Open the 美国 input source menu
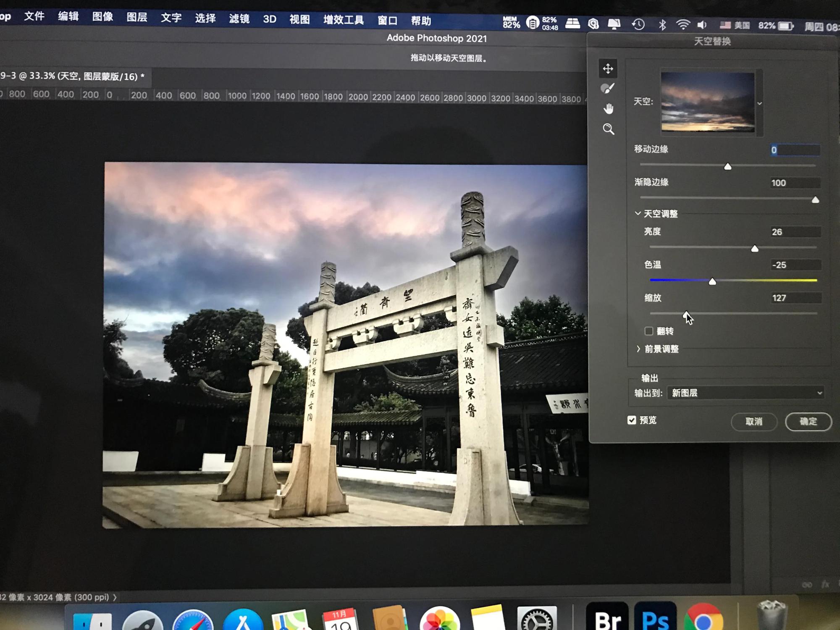The image size is (840, 630). [x=735, y=25]
